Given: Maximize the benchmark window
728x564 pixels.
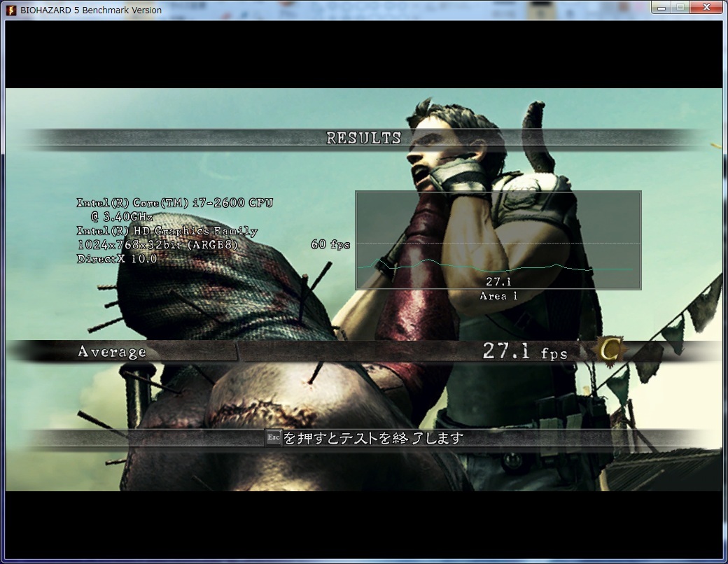Looking at the screenshot, I should (x=680, y=8).
